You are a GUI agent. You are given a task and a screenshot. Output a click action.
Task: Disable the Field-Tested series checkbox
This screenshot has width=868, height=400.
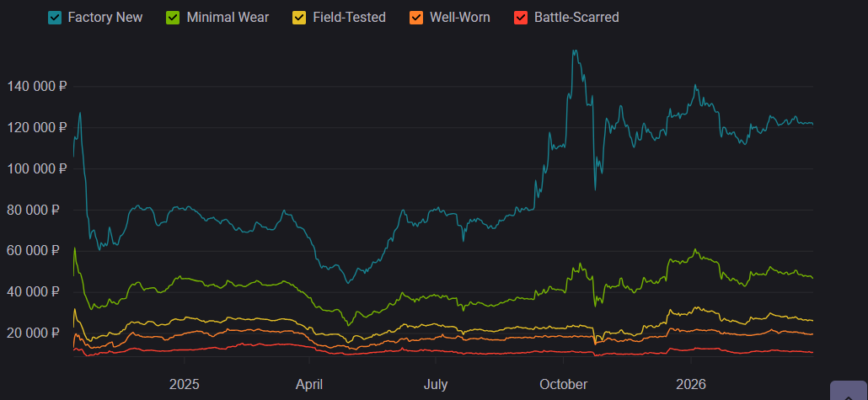[x=299, y=17]
